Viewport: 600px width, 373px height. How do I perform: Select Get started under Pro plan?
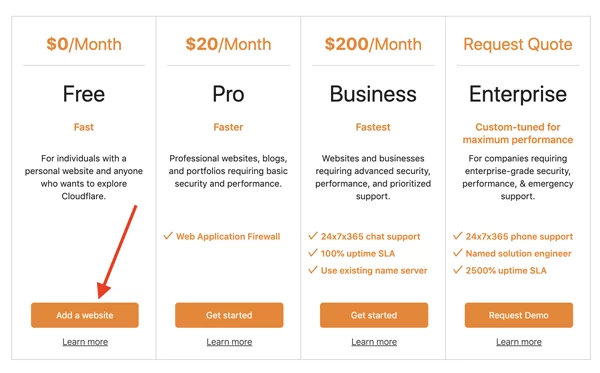(x=229, y=315)
